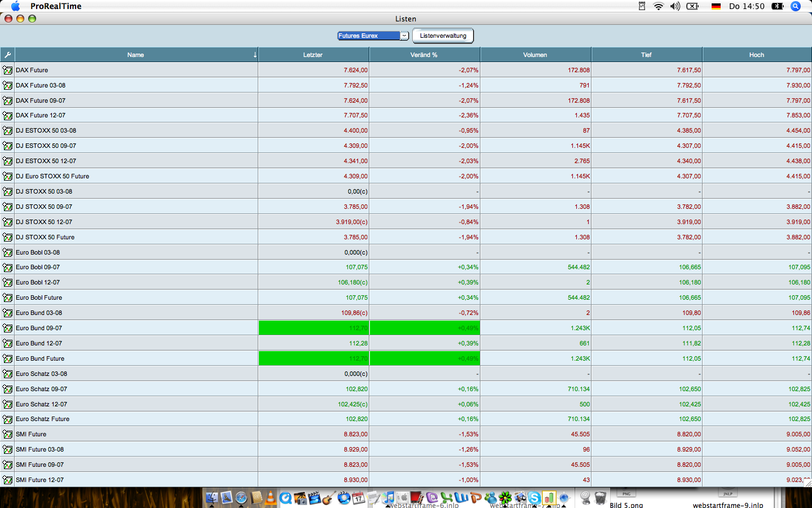The height and width of the screenshot is (508, 812).
Task: Sort by the Letzter column header
Action: coord(313,55)
